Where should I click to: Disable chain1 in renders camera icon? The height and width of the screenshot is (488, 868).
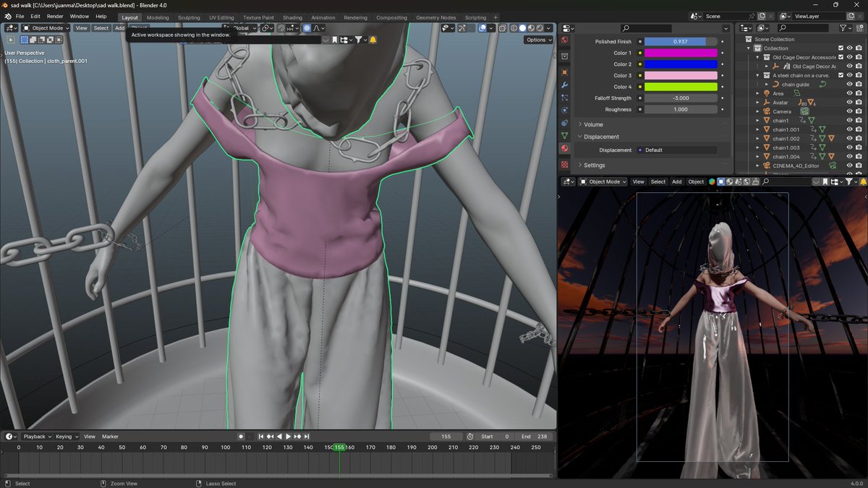tap(859, 121)
